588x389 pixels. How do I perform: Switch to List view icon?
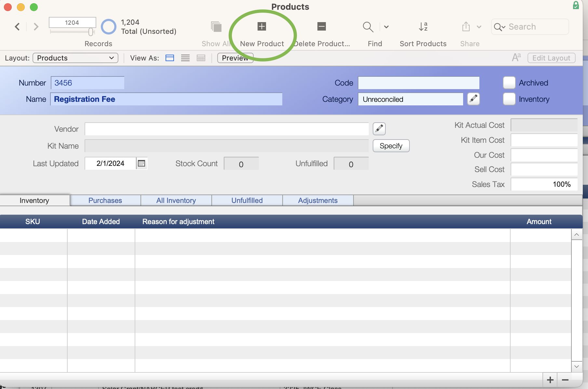185,58
